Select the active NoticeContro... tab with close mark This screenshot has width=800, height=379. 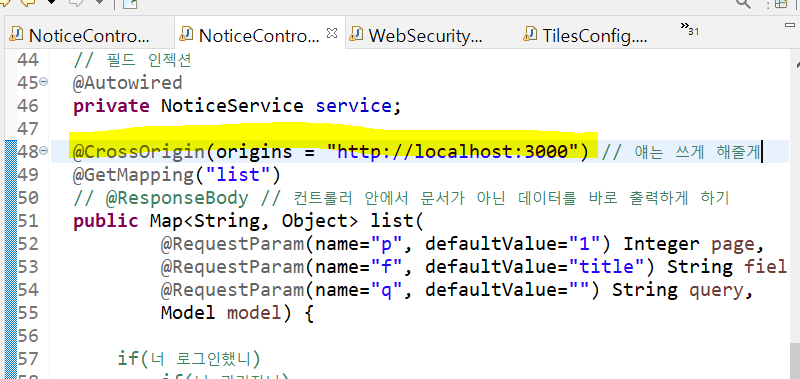click(259, 35)
